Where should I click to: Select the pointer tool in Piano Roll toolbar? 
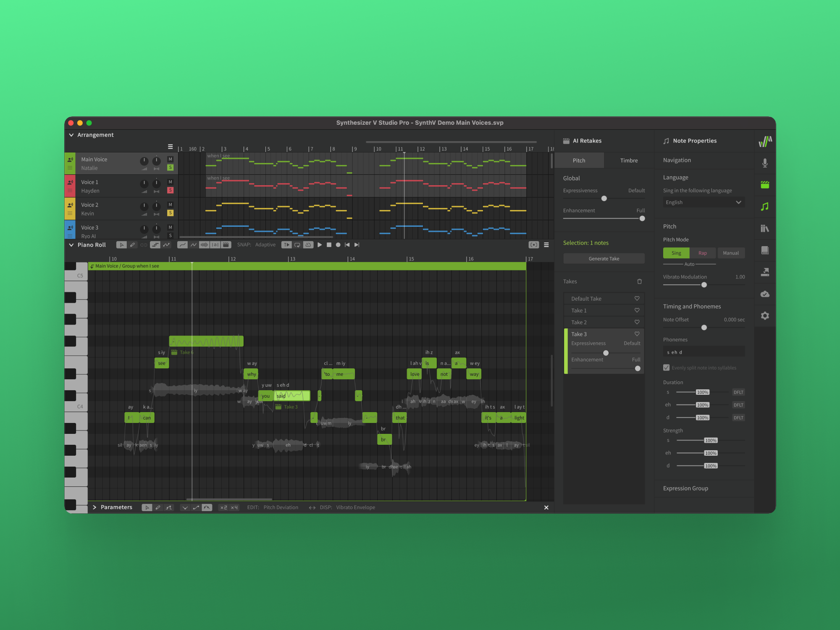click(121, 245)
